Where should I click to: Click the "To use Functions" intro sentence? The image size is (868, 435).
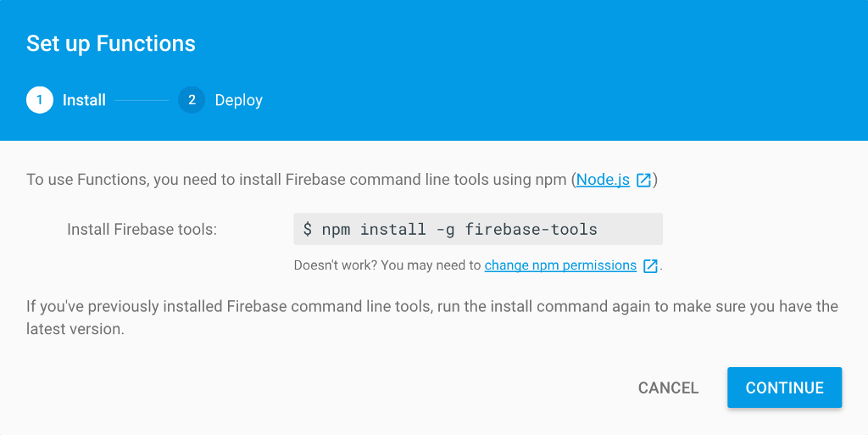click(x=298, y=180)
